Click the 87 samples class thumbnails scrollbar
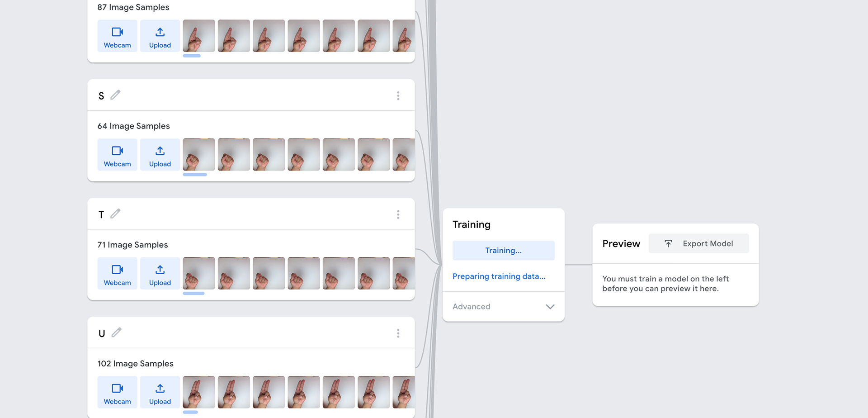The height and width of the screenshot is (418, 868). [x=192, y=56]
